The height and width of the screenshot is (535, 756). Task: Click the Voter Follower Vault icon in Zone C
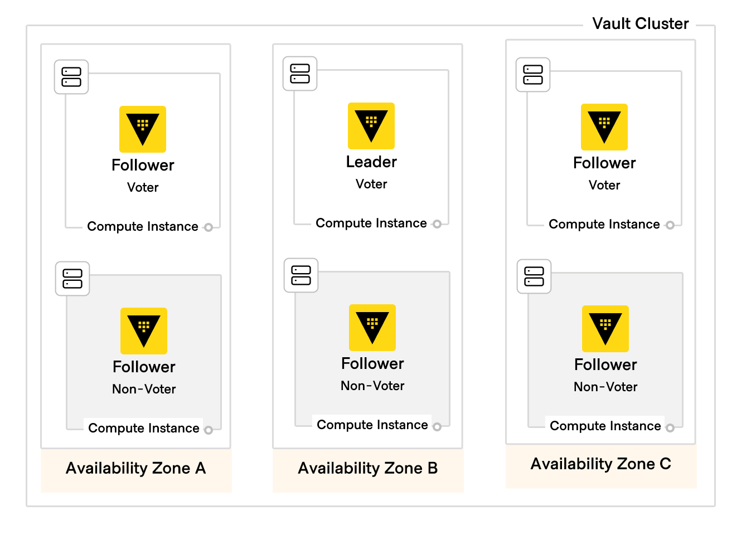[x=604, y=127]
